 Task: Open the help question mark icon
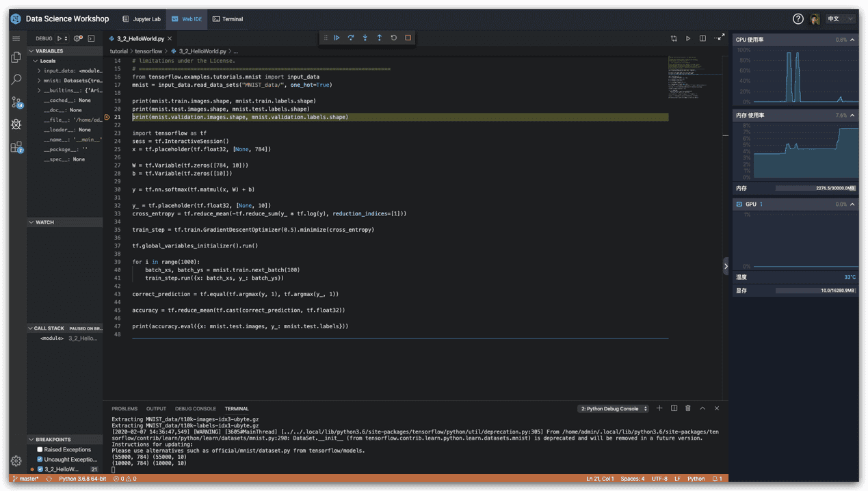(798, 19)
